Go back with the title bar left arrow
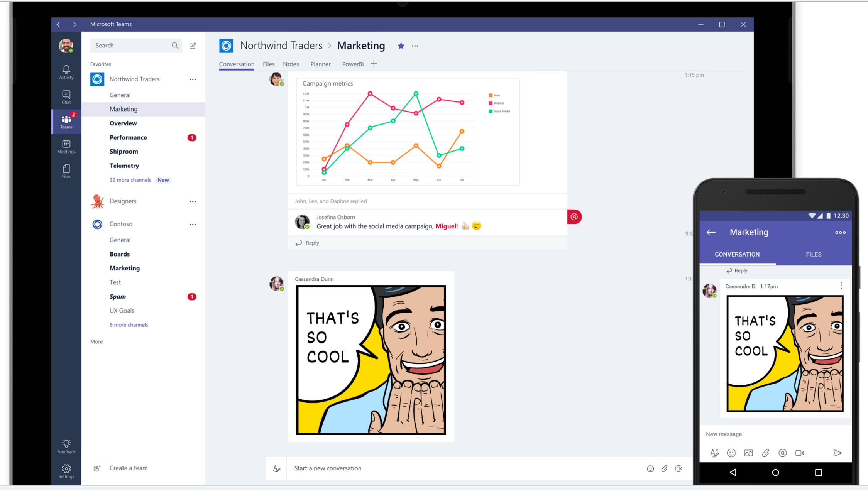Viewport: 868px width, 490px height. (x=59, y=24)
